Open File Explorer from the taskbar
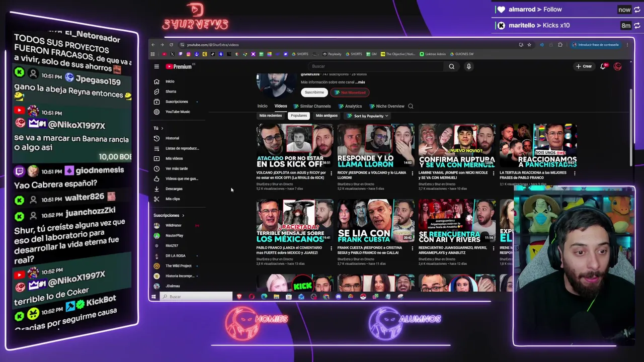 tap(276, 297)
